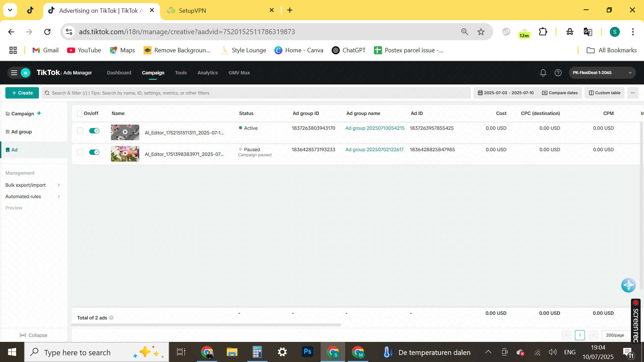Select Ad group in the left sidebar
The height and width of the screenshot is (362, 644).
(21, 132)
